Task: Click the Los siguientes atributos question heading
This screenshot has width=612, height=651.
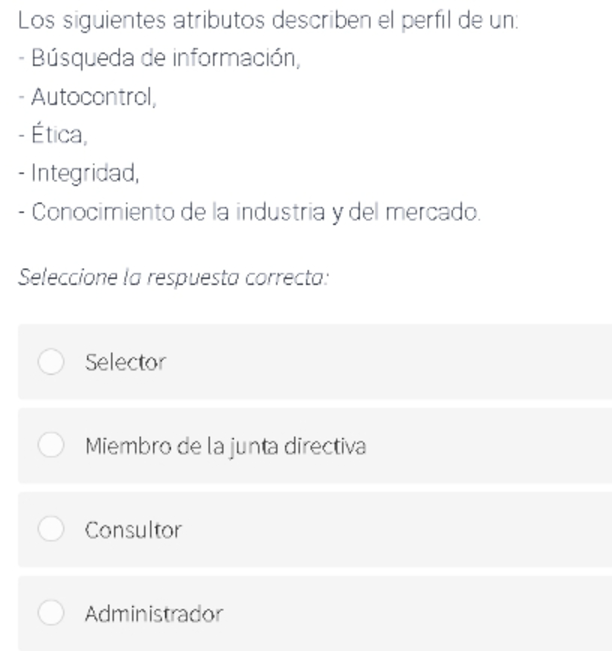Action: (268, 20)
